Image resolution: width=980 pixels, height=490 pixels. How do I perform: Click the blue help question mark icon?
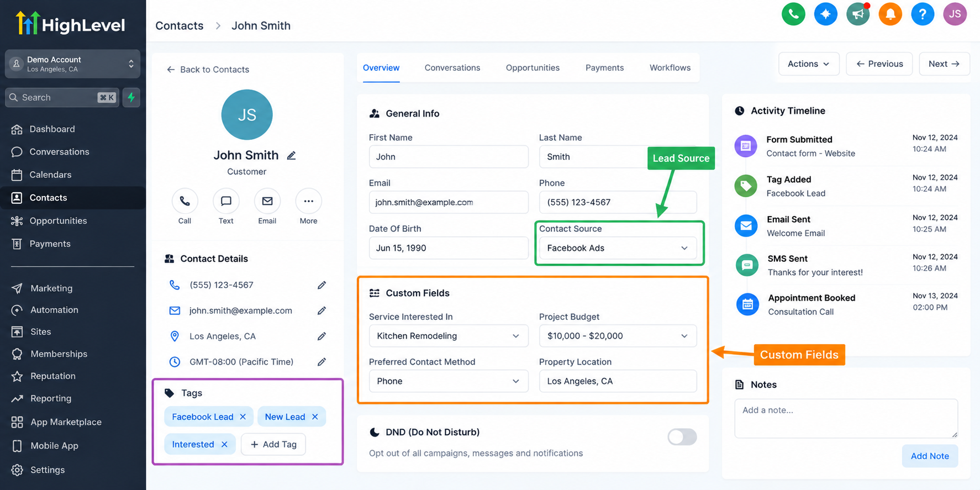(923, 14)
